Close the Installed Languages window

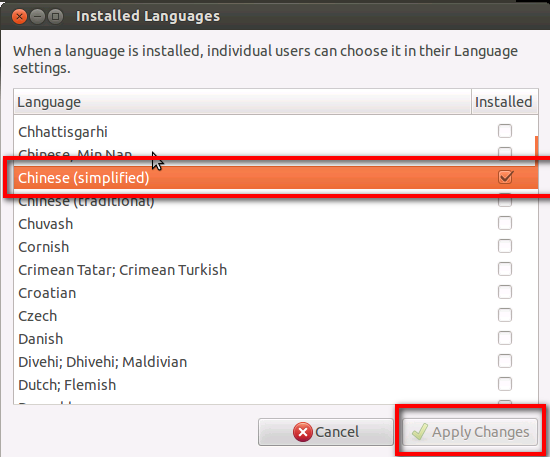(x=19, y=16)
